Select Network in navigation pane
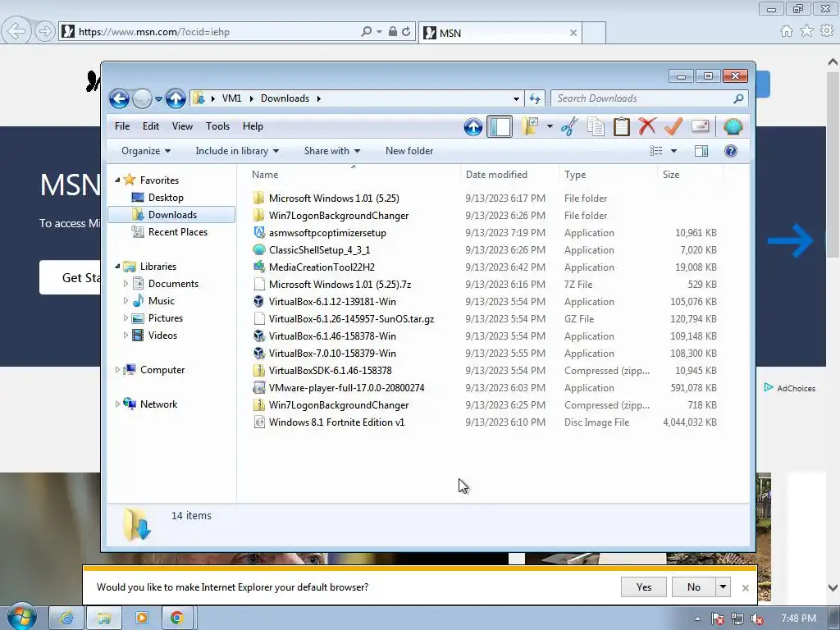The image size is (840, 630). [158, 404]
